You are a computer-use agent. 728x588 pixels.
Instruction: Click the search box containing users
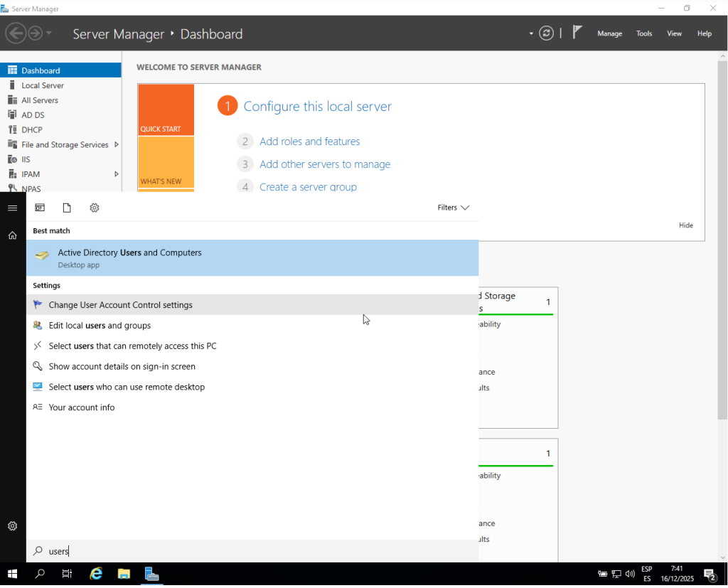pyautogui.click(x=249, y=551)
